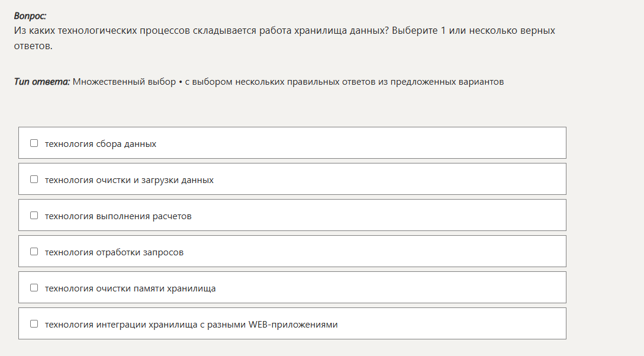Click the 'технология очистки и загрузки данных' label
644x356 pixels.
click(130, 180)
